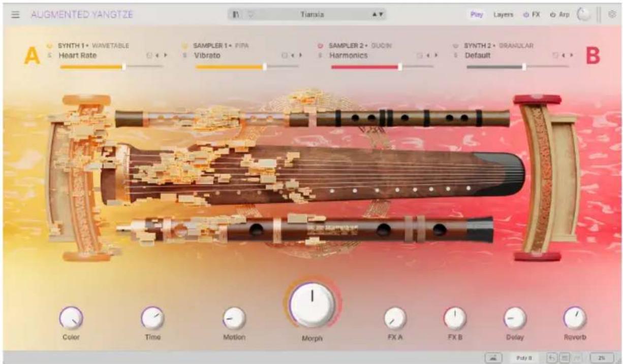Open the history list icon
This screenshot has width=623, height=364.
pyautogui.click(x=565, y=357)
